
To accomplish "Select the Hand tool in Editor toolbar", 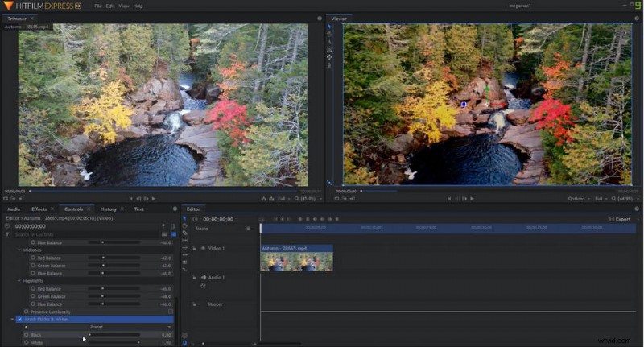I will coord(184,225).
